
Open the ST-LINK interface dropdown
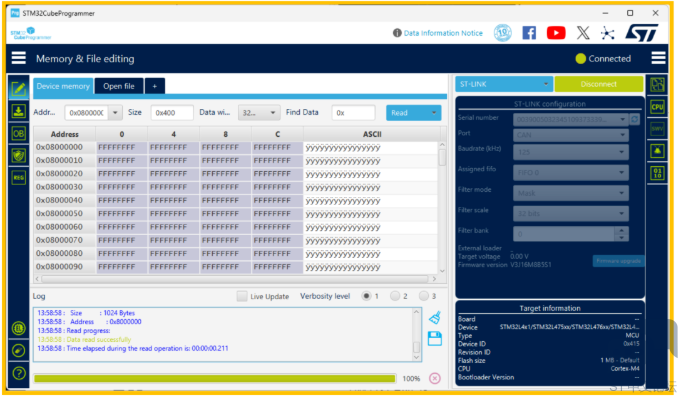pos(504,84)
